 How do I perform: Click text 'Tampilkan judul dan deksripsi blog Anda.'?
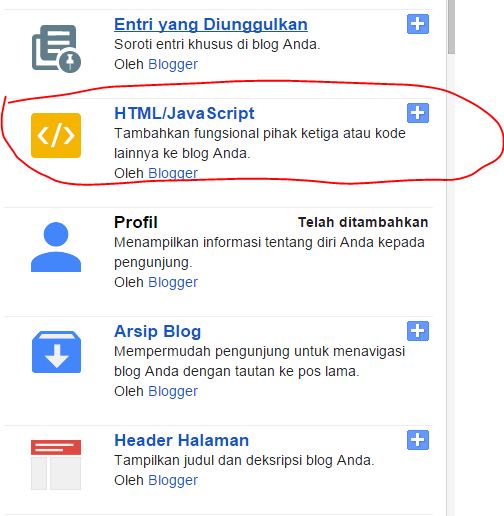[x=244, y=460]
